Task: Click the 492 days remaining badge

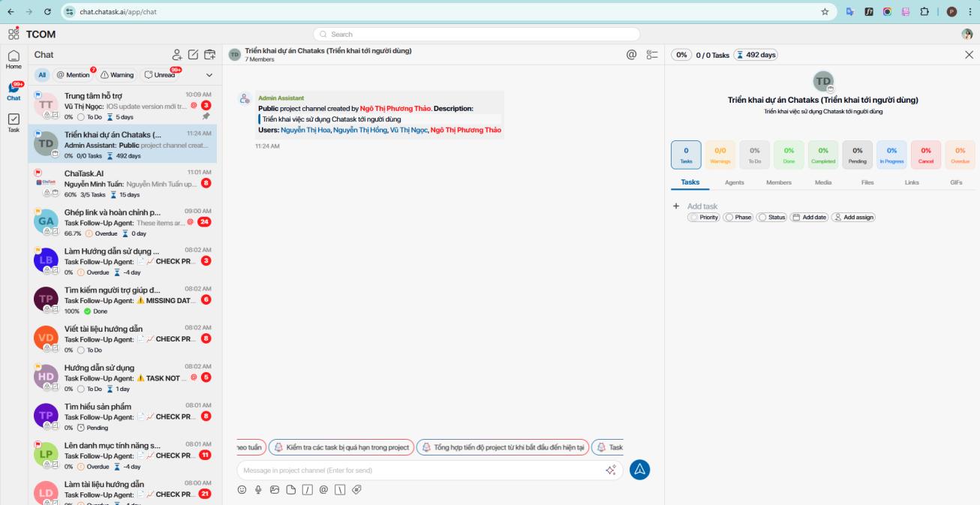Action: [x=756, y=55]
